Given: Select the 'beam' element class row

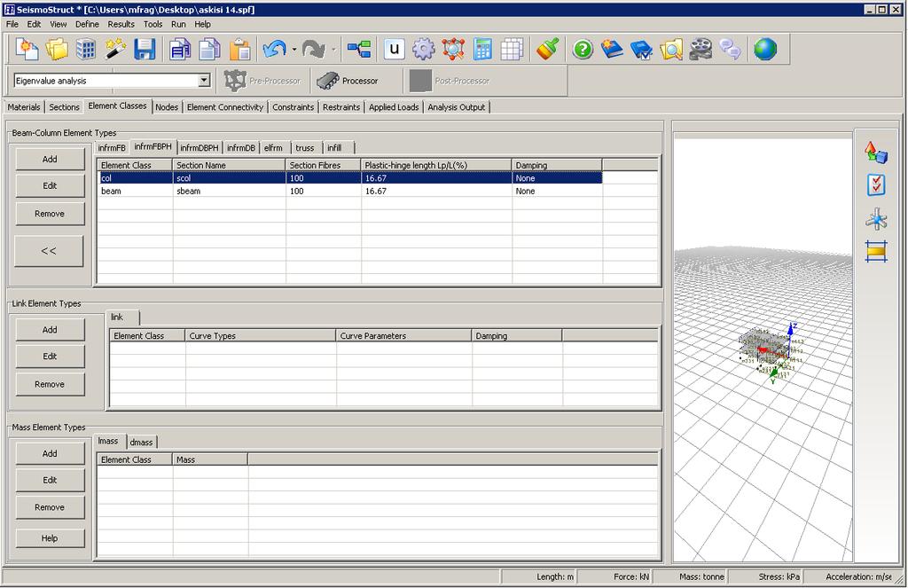Looking at the screenshot, I should [349, 192].
